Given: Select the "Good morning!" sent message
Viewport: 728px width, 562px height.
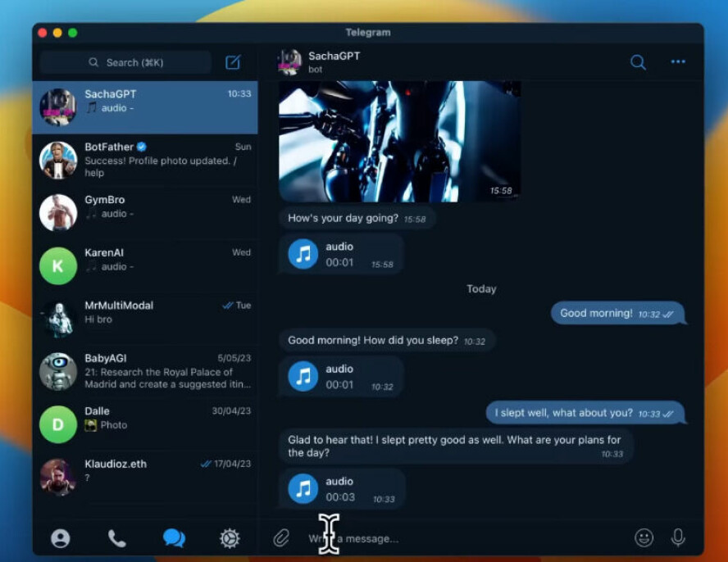Looking at the screenshot, I should (x=618, y=313).
